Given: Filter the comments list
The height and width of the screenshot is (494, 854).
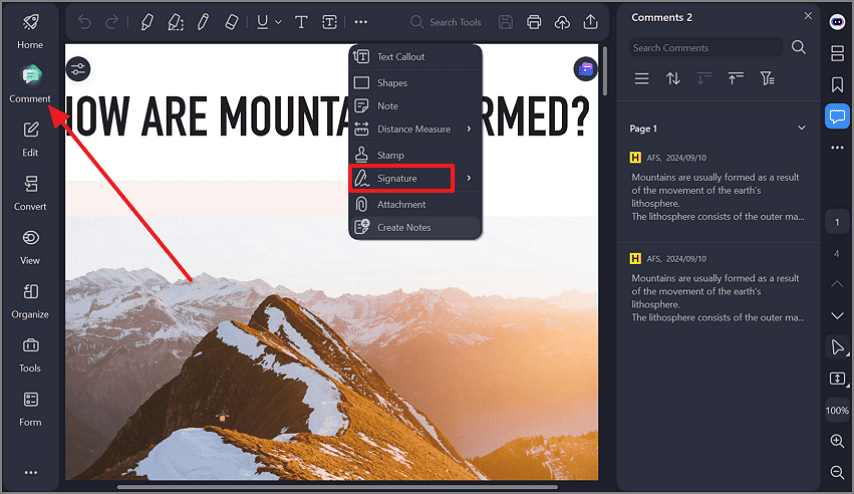Looking at the screenshot, I should click(x=767, y=79).
